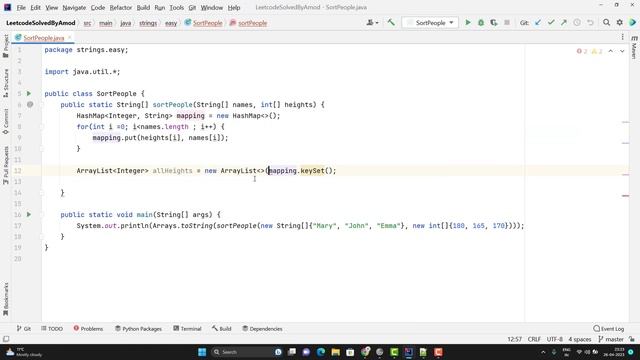Open the Tools menu
640x360 pixels.
pos(176,7)
